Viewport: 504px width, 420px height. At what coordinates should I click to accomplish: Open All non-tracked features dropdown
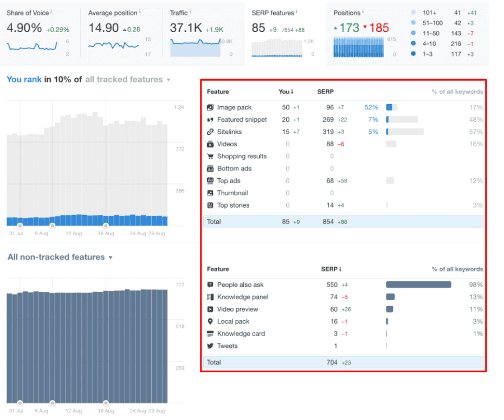60,257
